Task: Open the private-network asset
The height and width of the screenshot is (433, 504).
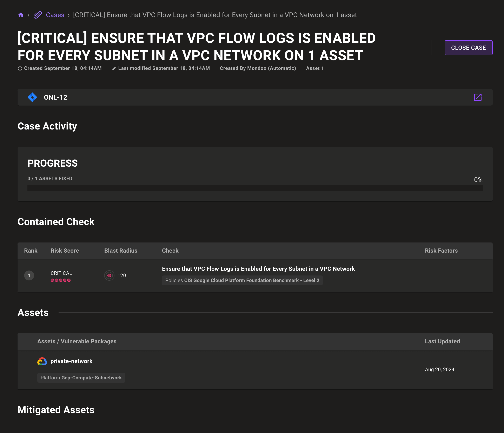Action: coord(71,361)
